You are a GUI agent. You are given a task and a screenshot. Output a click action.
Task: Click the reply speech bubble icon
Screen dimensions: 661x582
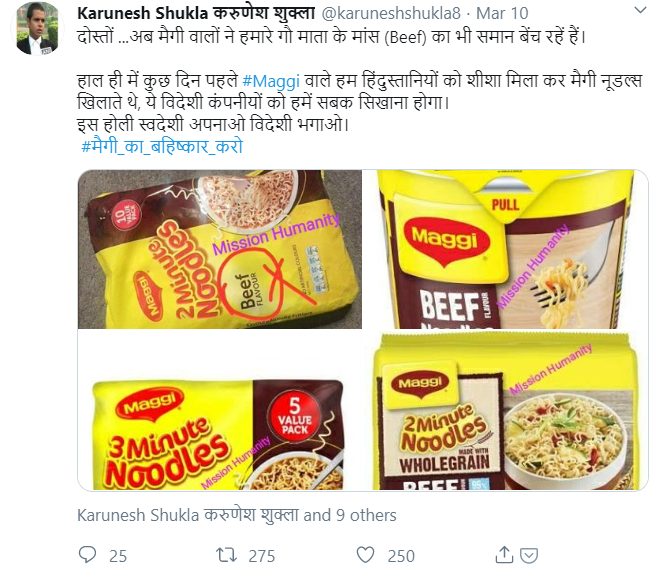pyautogui.click(x=87, y=555)
